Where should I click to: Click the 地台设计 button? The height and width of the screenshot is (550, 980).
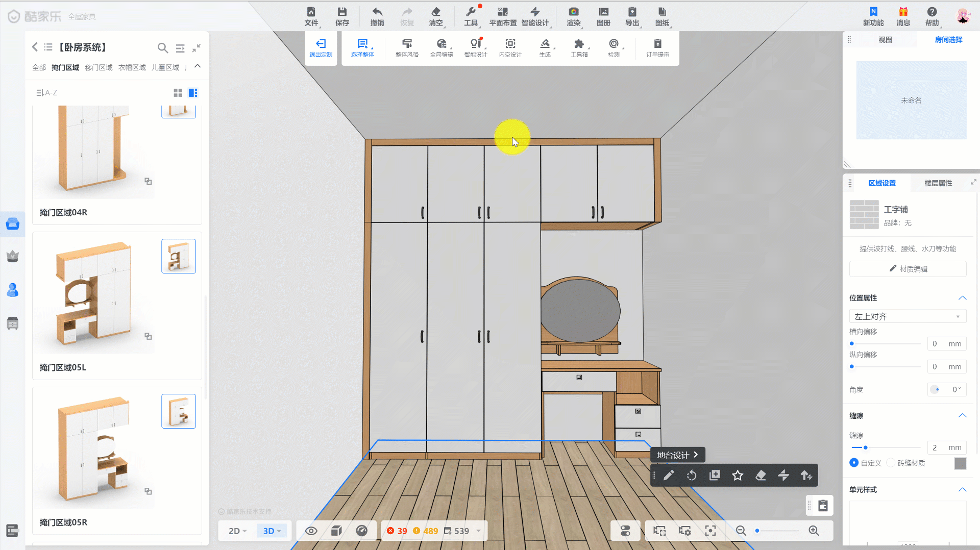[677, 455]
